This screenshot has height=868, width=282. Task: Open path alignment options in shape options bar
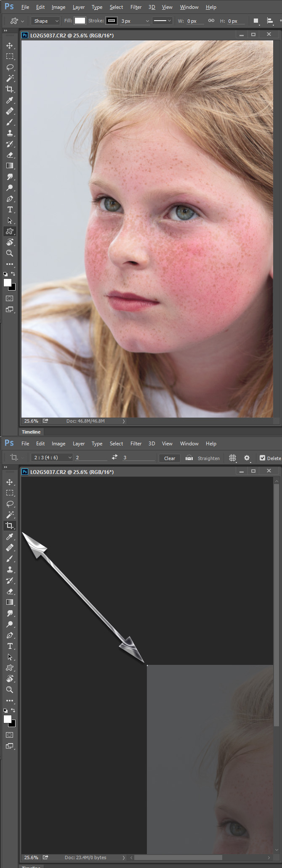(270, 21)
